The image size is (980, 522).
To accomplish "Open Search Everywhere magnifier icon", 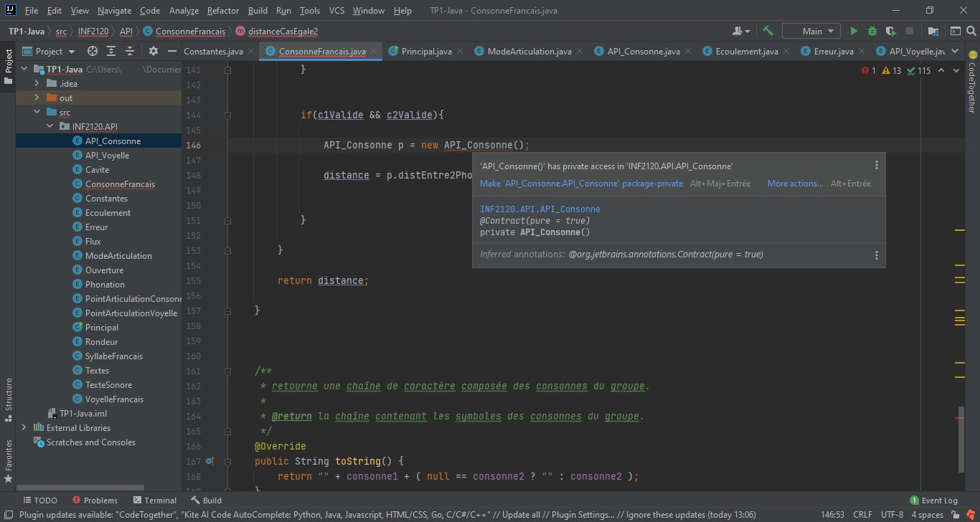I will [x=971, y=32].
